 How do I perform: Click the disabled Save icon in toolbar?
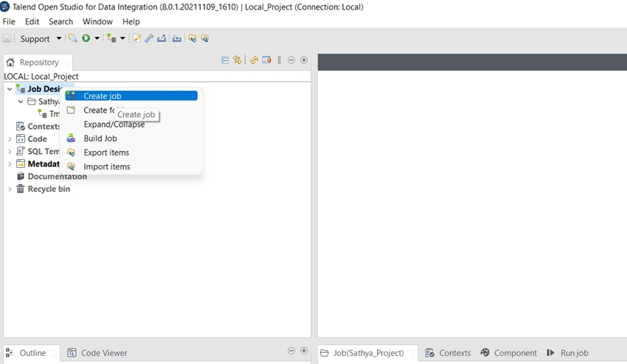point(7,38)
